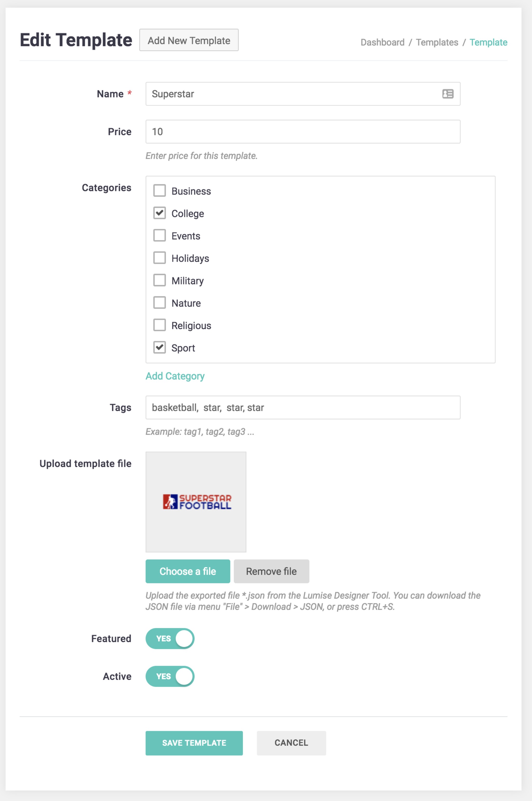Focus the Tags input field
This screenshot has width=532, height=801.
click(x=303, y=407)
